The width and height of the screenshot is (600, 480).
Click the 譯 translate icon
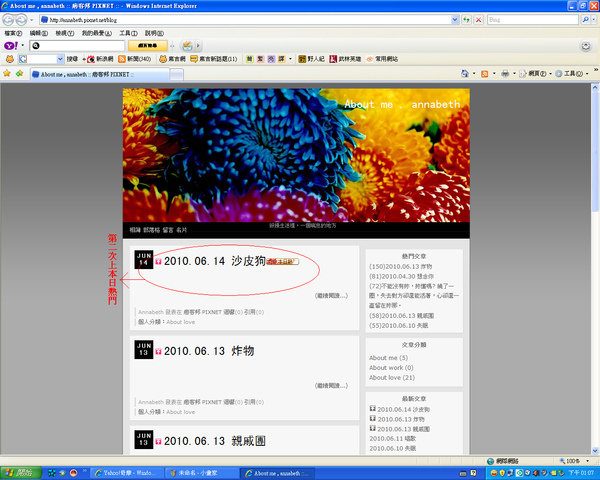tap(282, 59)
